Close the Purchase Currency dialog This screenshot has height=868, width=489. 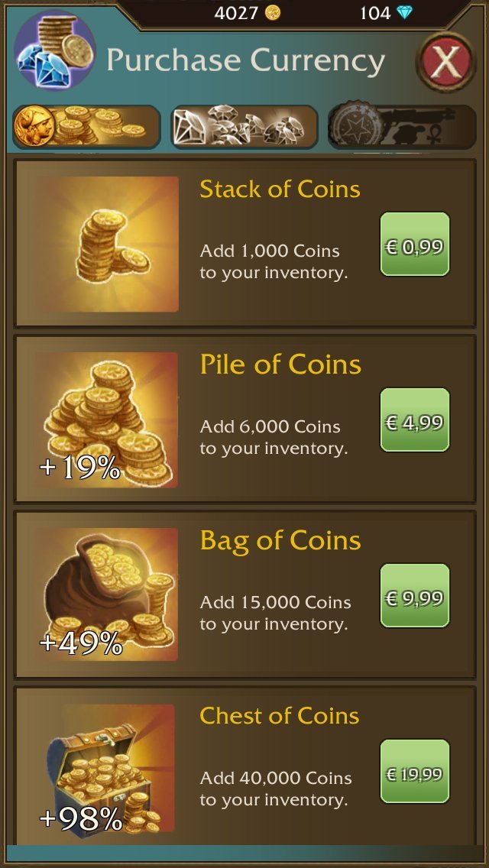click(445, 62)
